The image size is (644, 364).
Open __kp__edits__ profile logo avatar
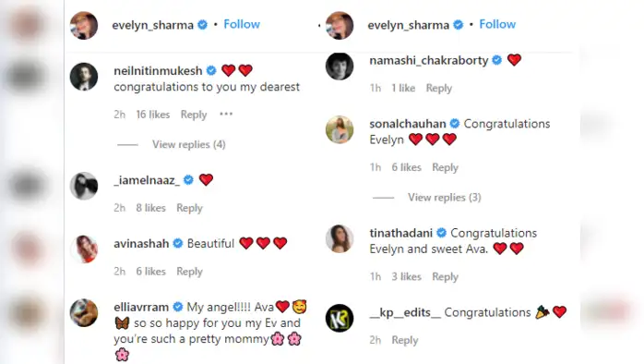click(x=340, y=318)
